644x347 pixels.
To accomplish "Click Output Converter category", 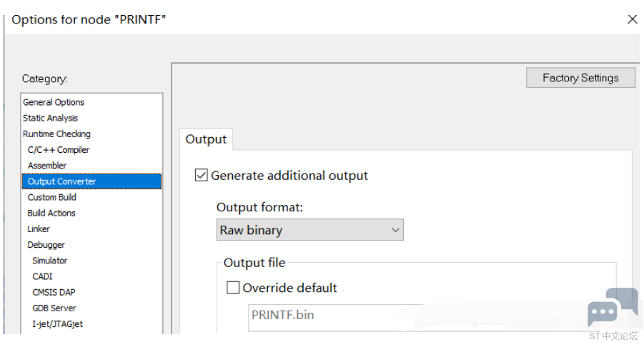I will (x=61, y=181).
